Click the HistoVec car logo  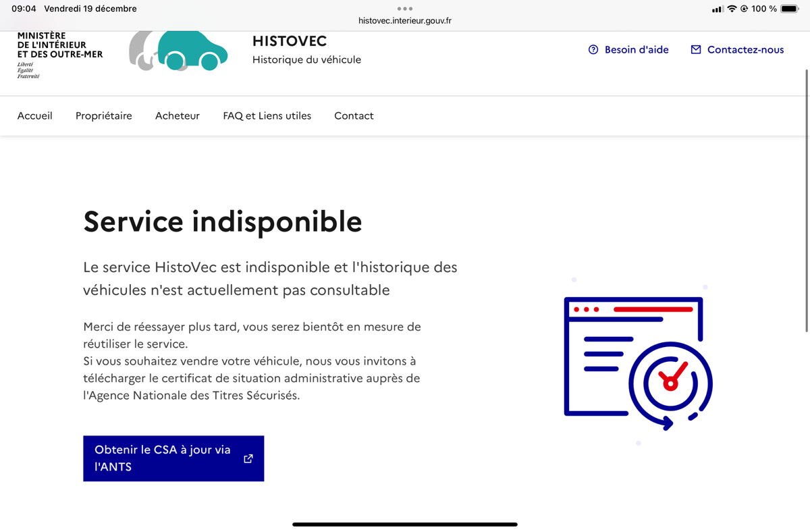click(178, 51)
